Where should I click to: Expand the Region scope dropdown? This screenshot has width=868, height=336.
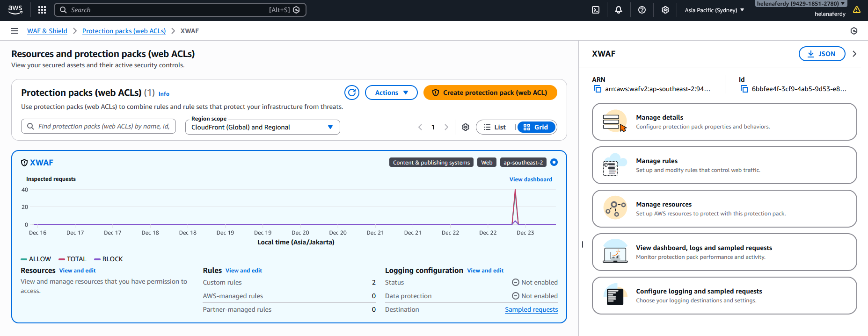263,127
